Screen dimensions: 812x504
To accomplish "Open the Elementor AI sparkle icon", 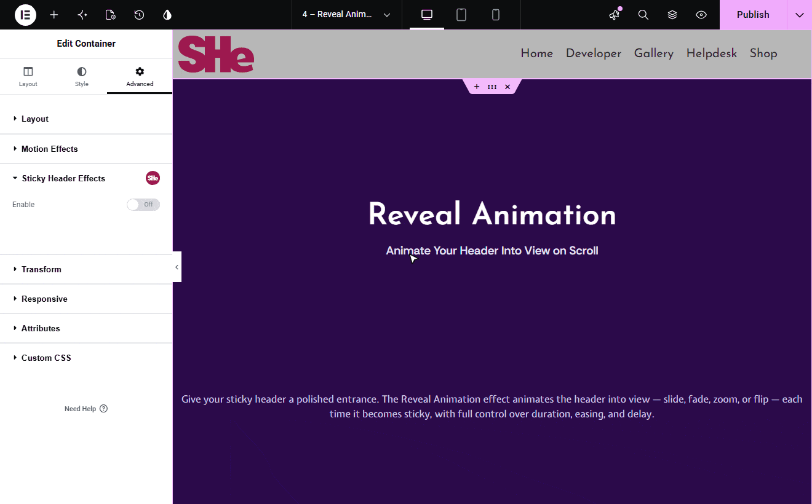I will (82, 15).
